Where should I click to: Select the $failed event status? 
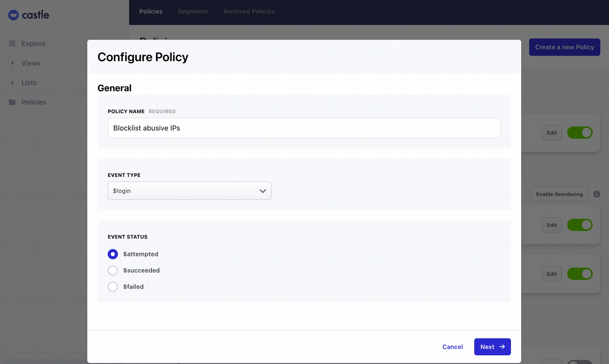pos(113,287)
